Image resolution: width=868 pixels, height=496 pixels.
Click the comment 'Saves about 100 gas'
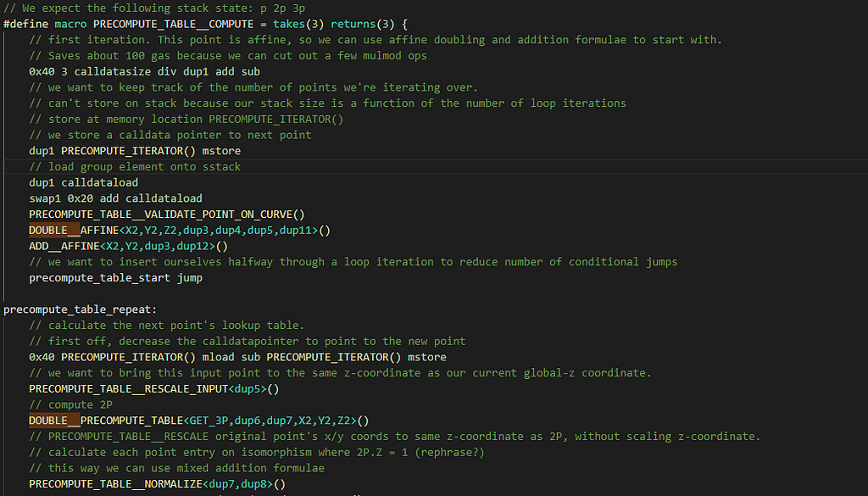click(228, 56)
